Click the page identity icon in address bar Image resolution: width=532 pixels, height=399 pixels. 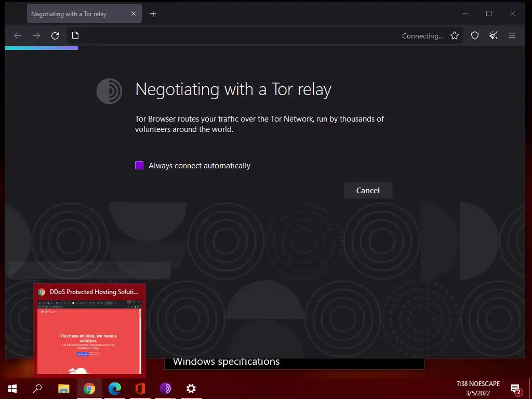(75, 36)
